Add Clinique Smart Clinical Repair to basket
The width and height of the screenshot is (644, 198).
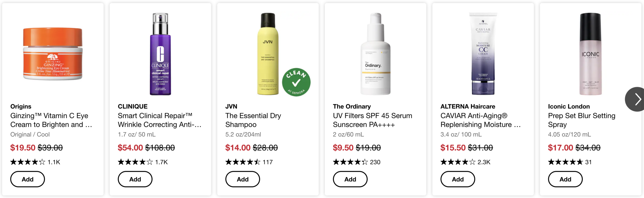click(x=135, y=179)
